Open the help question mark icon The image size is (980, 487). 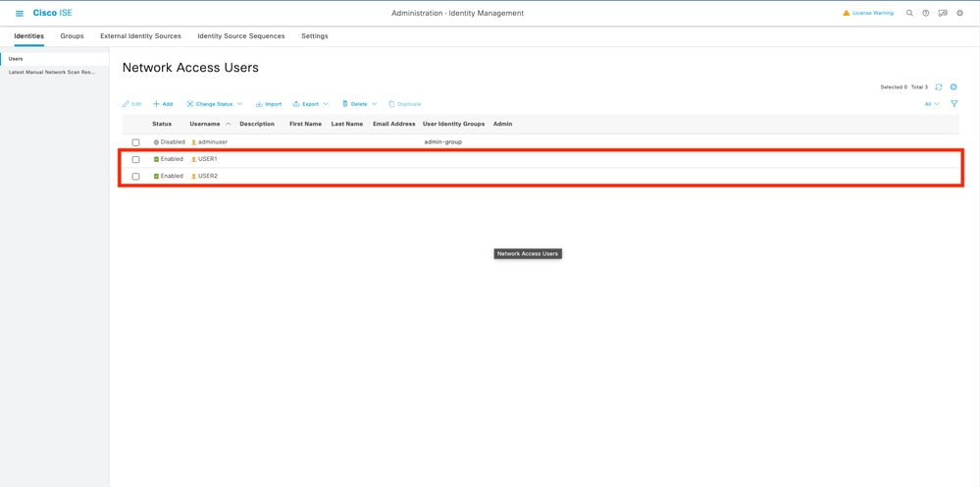point(926,13)
